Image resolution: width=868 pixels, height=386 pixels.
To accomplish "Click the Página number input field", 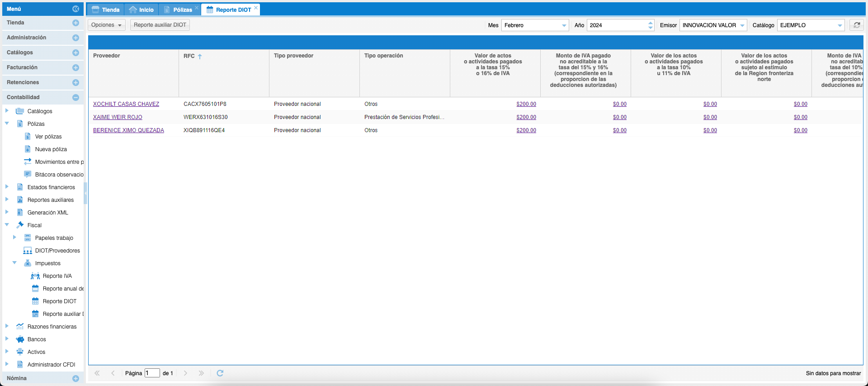I will pyautogui.click(x=152, y=373).
